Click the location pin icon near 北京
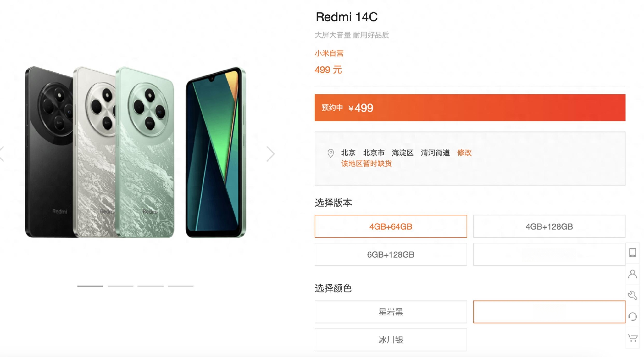The width and height of the screenshot is (644, 357). [330, 153]
